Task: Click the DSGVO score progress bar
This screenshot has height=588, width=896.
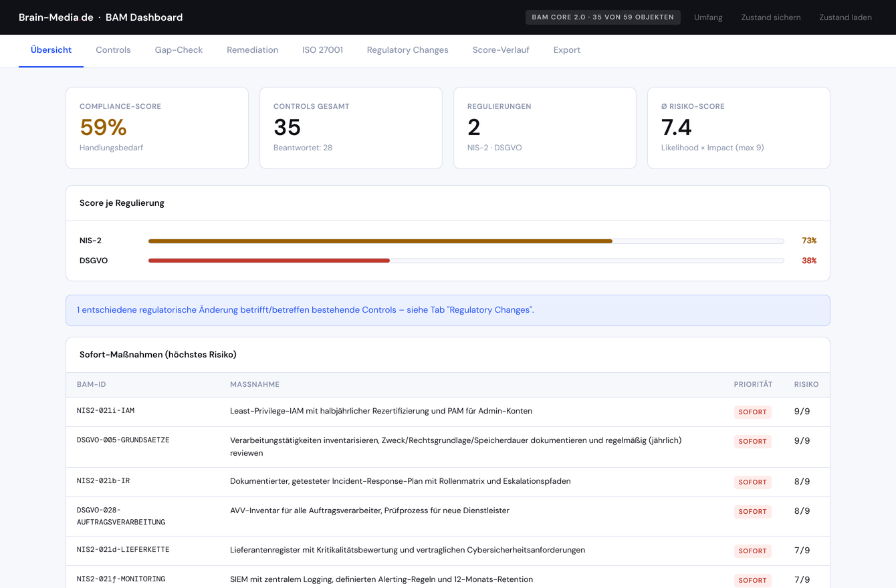Action: point(466,261)
